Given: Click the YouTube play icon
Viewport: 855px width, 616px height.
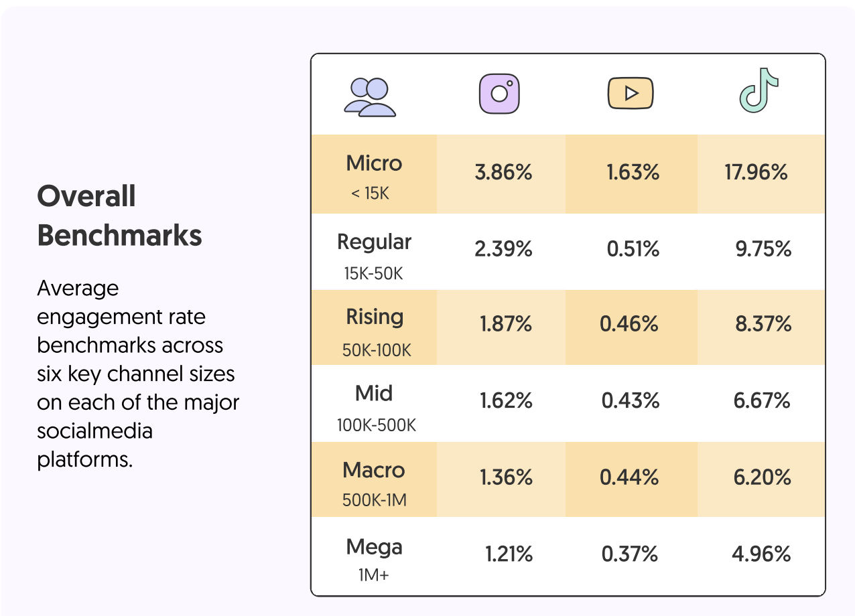Looking at the screenshot, I should [x=630, y=94].
